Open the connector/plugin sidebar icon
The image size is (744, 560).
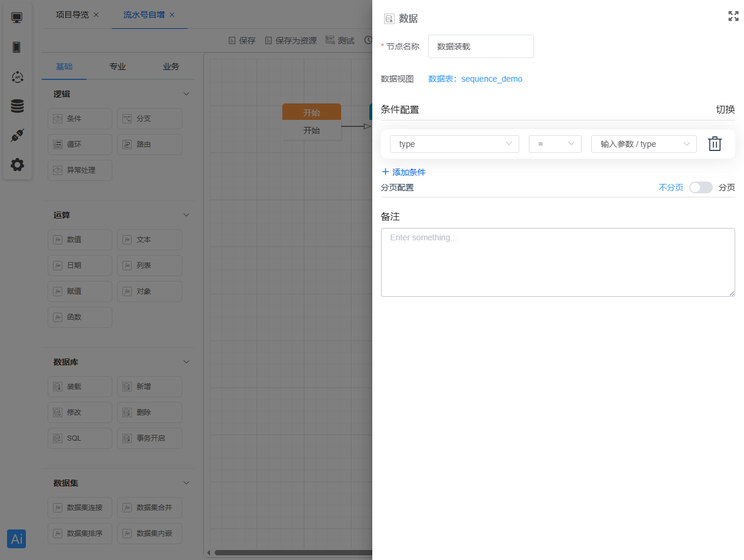pyautogui.click(x=16, y=135)
